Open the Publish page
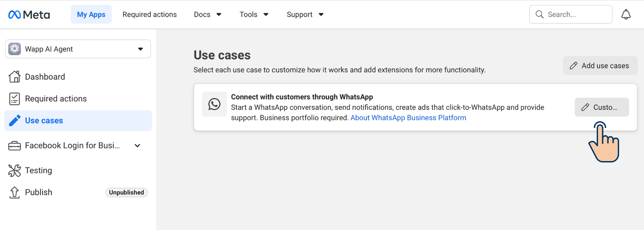 tap(78, 192)
